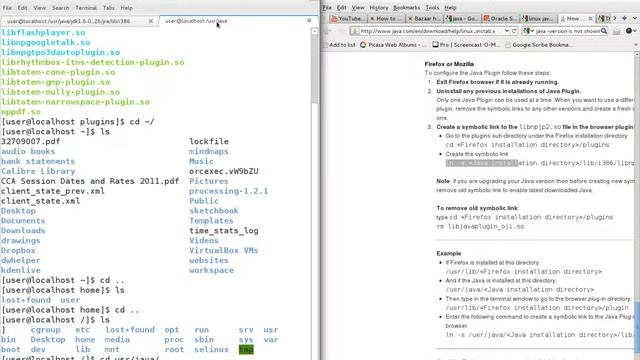
Task: Click 'processing-1.2.1' directory name
Action: pyautogui.click(x=229, y=191)
